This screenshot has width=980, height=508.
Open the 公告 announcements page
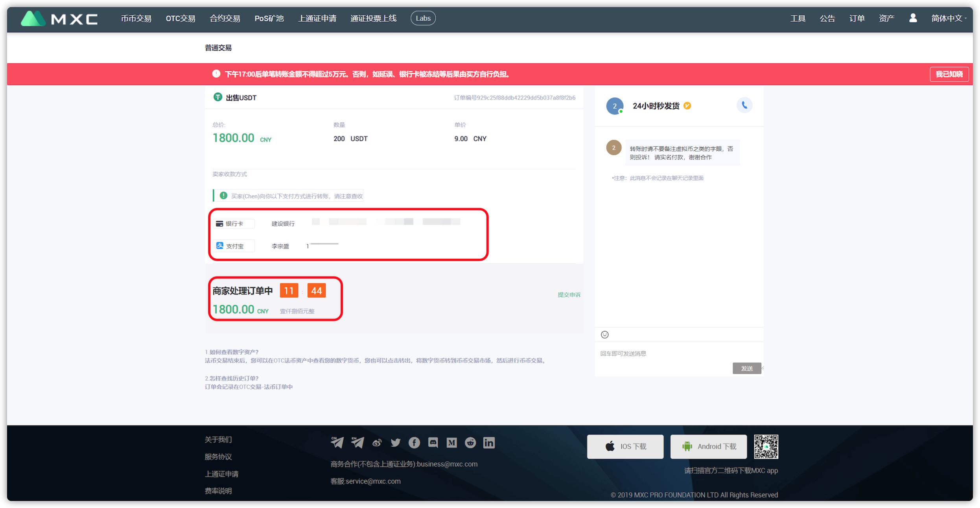click(827, 18)
